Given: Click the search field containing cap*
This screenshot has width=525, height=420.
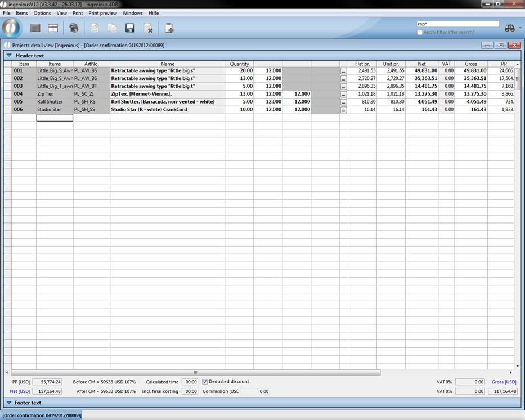Looking at the screenshot, I should coord(457,24).
